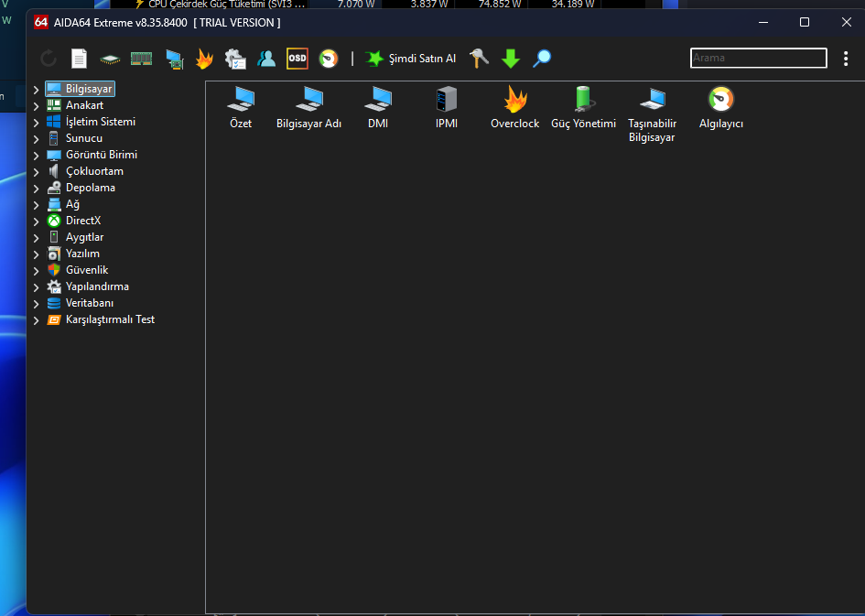Expand the Yapılandırma tree arrow
Image resolution: width=865 pixels, height=616 pixels.
pos(36,288)
